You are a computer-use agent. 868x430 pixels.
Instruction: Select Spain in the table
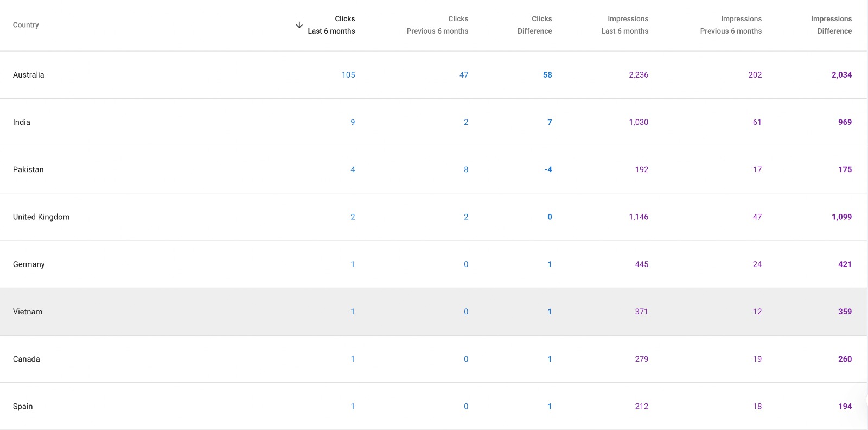point(23,406)
